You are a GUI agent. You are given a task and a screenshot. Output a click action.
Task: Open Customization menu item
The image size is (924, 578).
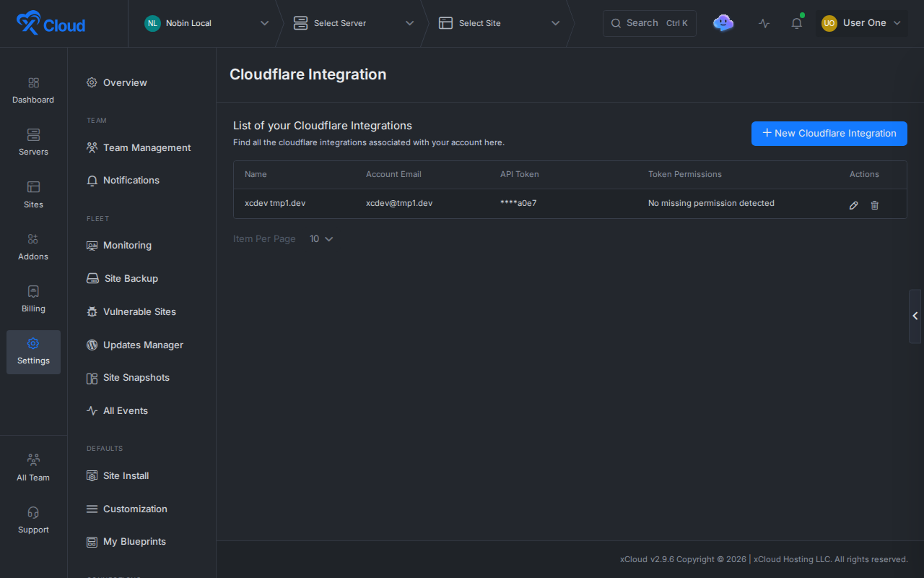pos(127,509)
